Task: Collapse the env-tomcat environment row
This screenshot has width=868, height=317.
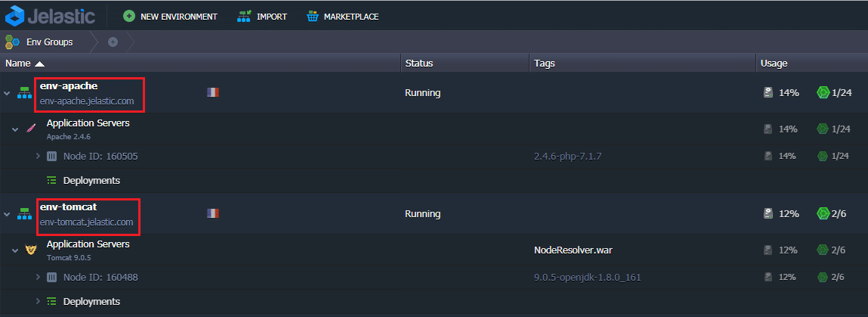Action: tap(7, 214)
